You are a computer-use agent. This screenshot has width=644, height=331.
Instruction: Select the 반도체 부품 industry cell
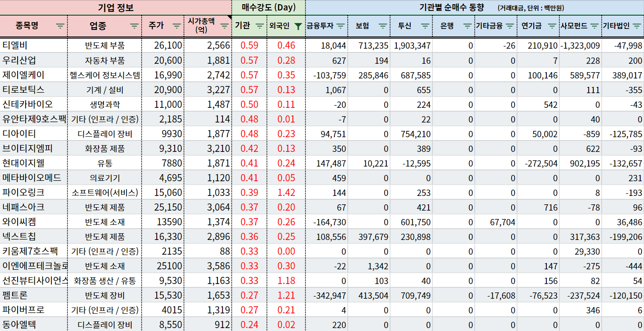tap(105, 45)
